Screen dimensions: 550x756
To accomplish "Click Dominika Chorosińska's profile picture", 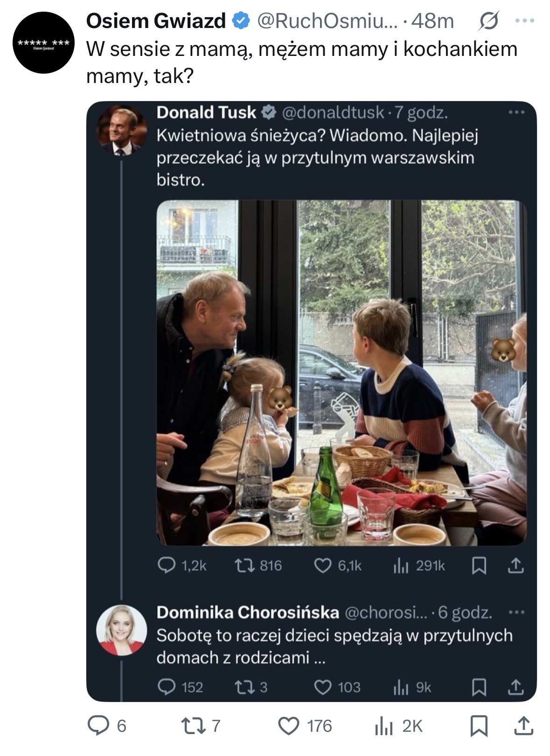I will (121, 630).
